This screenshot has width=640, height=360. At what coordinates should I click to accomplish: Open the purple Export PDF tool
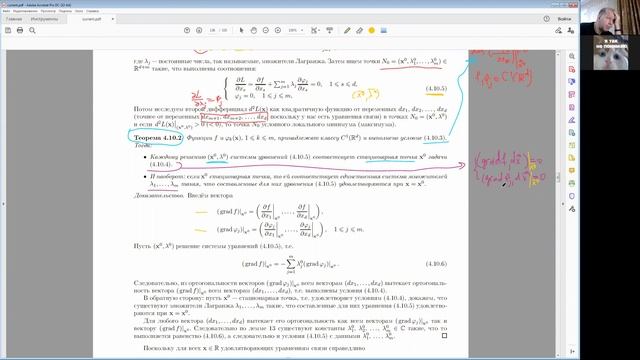click(x=572, y=107)
